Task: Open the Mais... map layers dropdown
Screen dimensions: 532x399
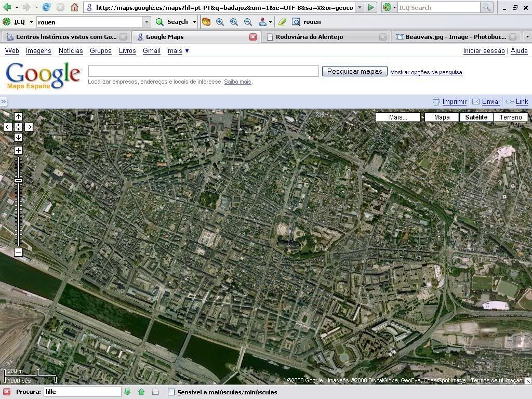Action: point(398,117)
